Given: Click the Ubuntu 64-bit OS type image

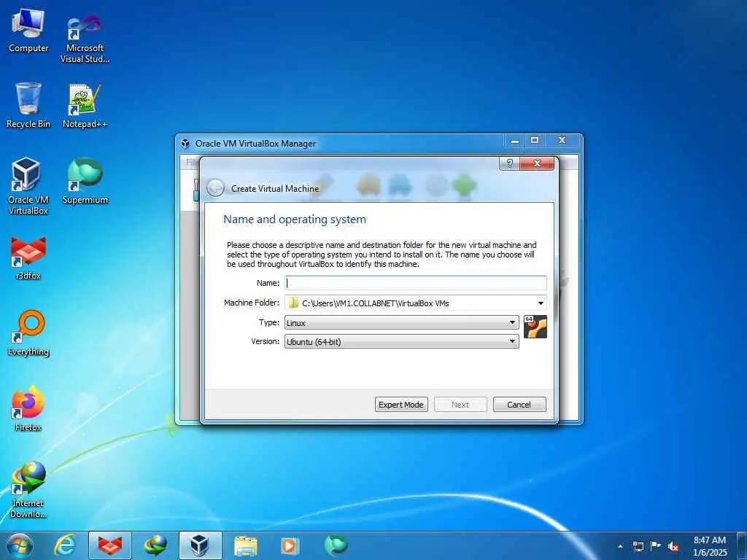Looking at the screenshot, I should (535, 327).
